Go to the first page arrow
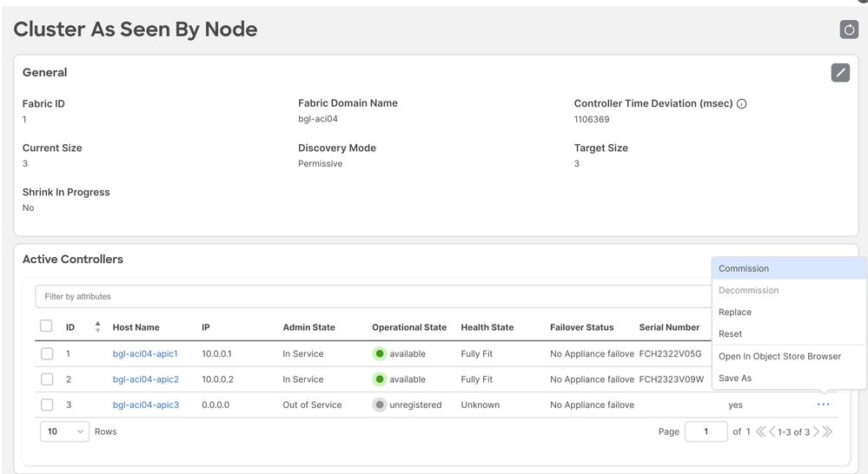The width and height of the screenshot is (868, 474). pos(761,431)
